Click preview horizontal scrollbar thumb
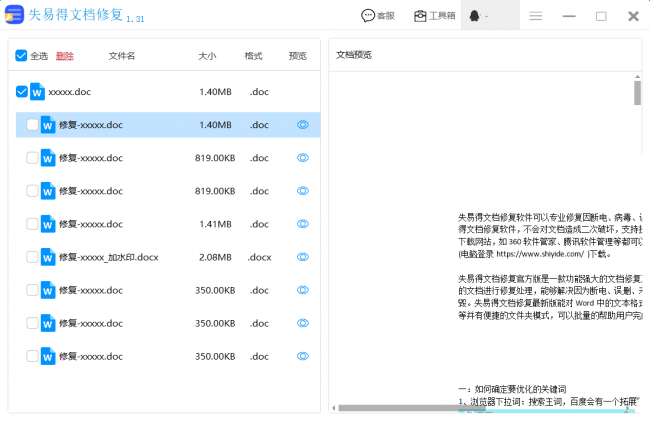 tap(412, 408)
